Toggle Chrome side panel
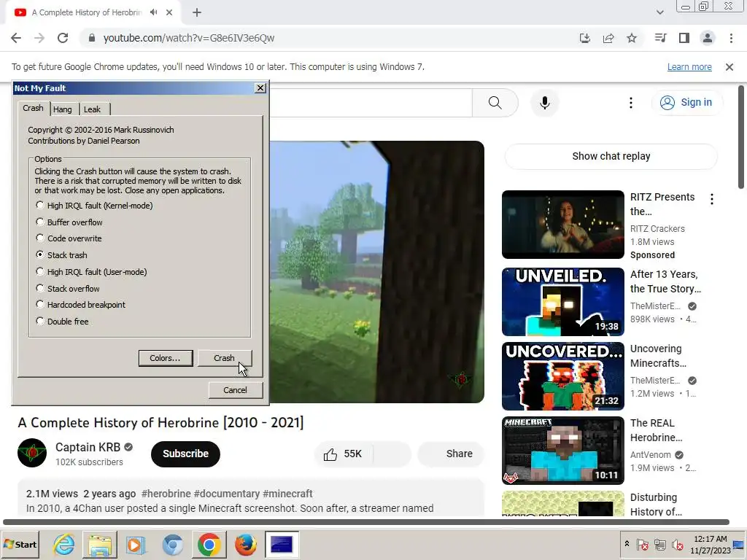Viewport: 747px width, 560px height. click(x=684, y=38)
